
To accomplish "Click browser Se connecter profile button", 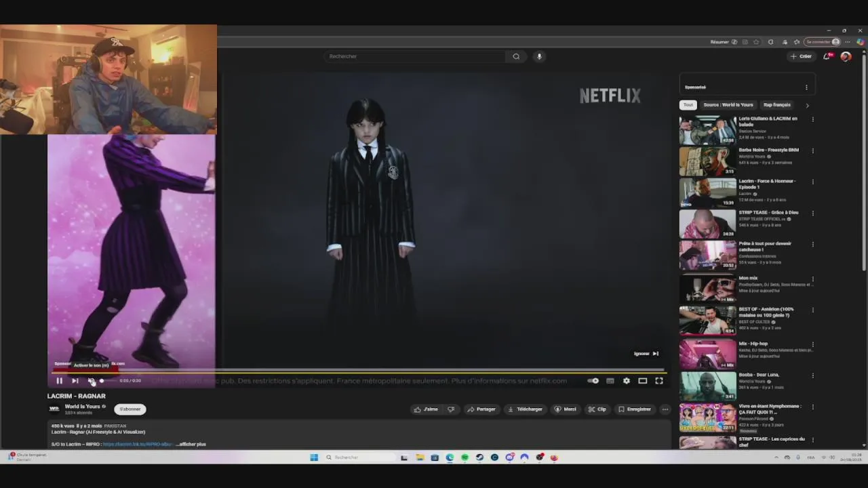I will click(823, 42).
